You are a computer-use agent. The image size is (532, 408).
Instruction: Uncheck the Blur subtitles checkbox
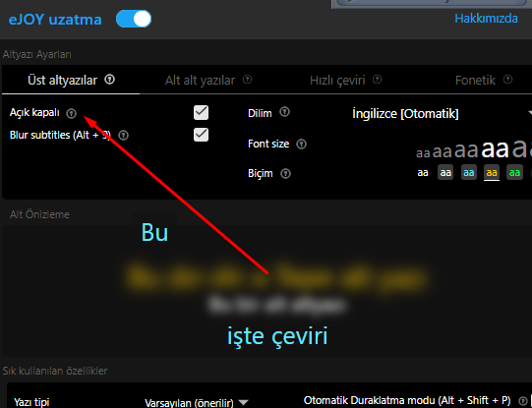[x=201, y=135]
